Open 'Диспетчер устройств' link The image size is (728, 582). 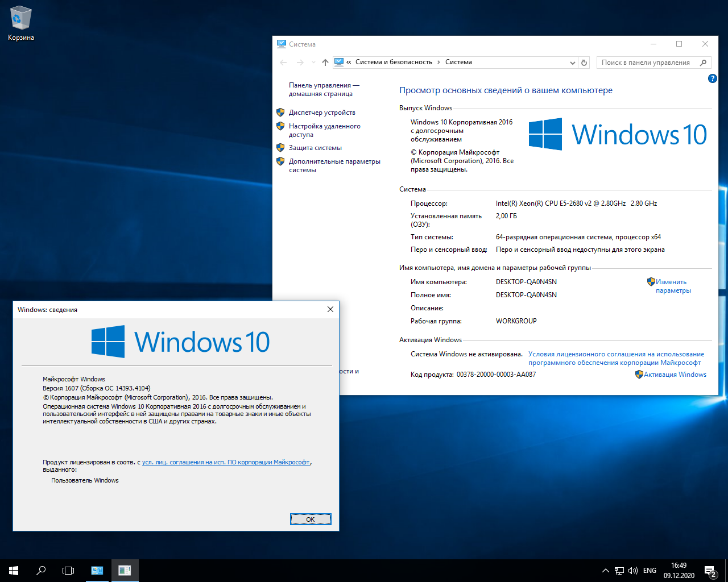pyautogui.click(x=322, y=113)
